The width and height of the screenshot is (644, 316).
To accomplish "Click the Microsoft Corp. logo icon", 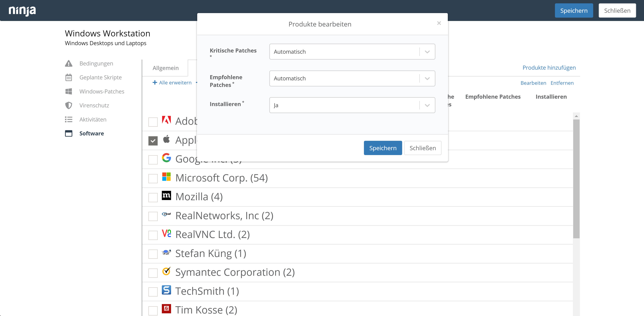I will (166, 177).
